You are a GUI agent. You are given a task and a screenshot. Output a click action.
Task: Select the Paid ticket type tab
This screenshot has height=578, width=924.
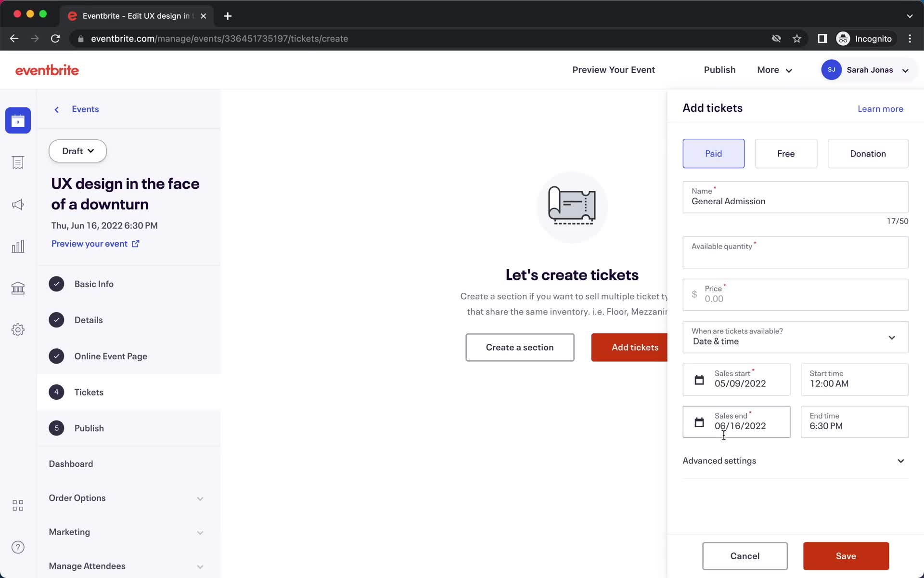713,153
